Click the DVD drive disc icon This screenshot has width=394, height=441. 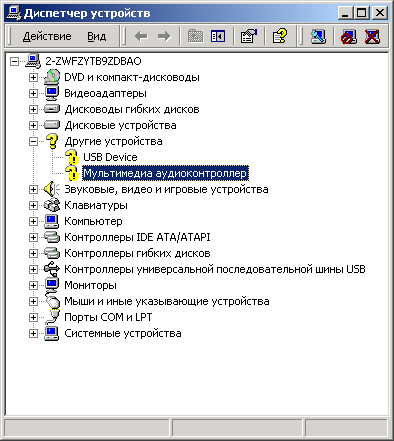pos(52,77)
